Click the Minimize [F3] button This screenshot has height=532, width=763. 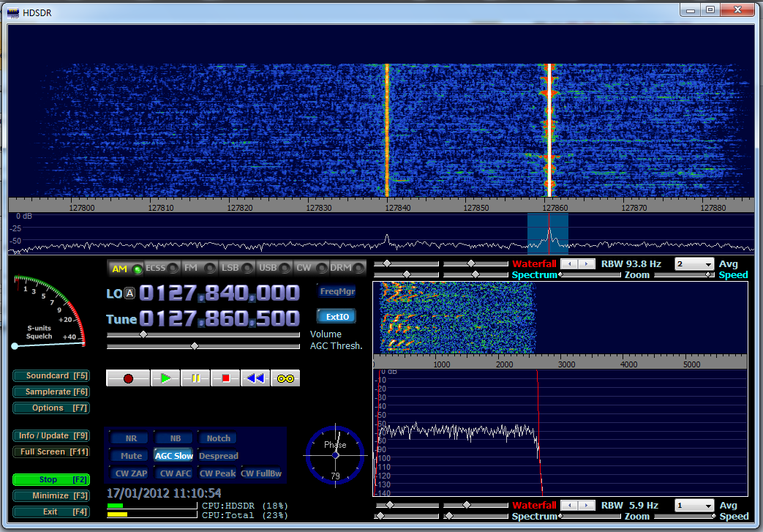point(52,495)
